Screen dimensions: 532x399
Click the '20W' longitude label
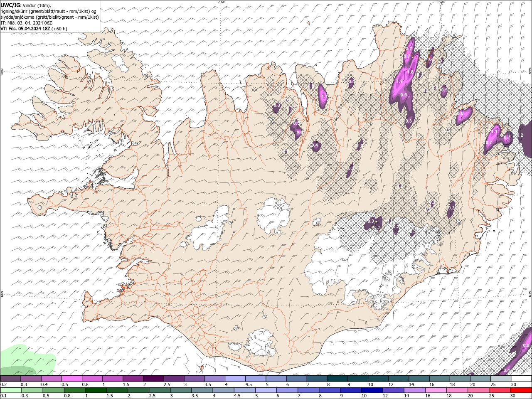click(221, 2)
